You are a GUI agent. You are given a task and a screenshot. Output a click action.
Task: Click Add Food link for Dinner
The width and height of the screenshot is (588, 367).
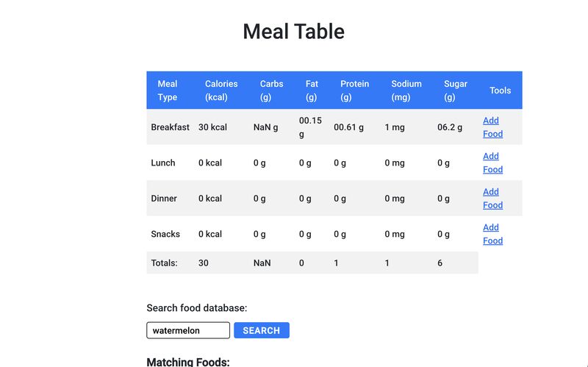492,199
